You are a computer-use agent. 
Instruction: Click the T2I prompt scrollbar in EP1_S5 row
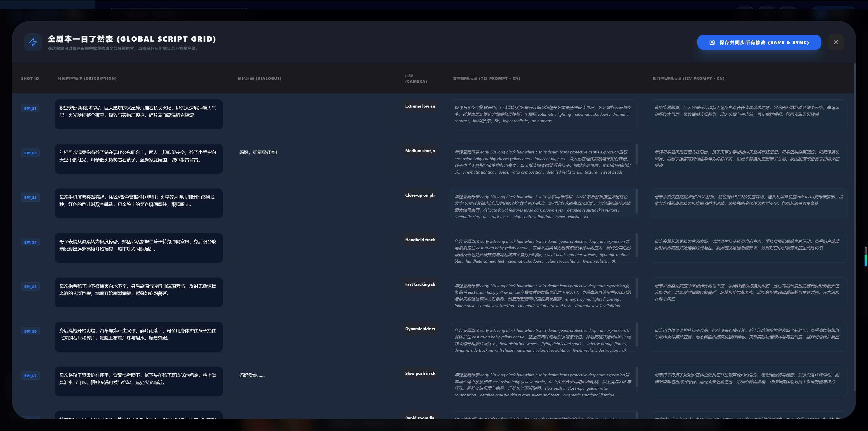(636, 288)
